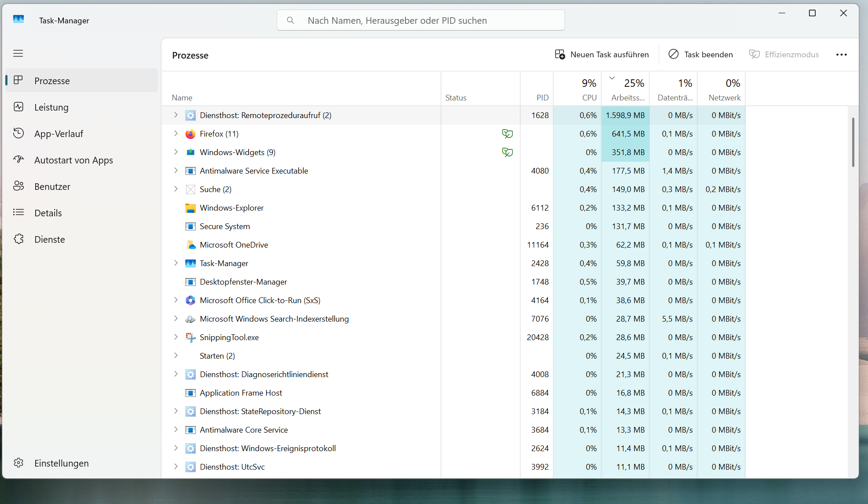Switch to the Details page
The height and width of the screenshot is (504, 868).
click(81, 213)
